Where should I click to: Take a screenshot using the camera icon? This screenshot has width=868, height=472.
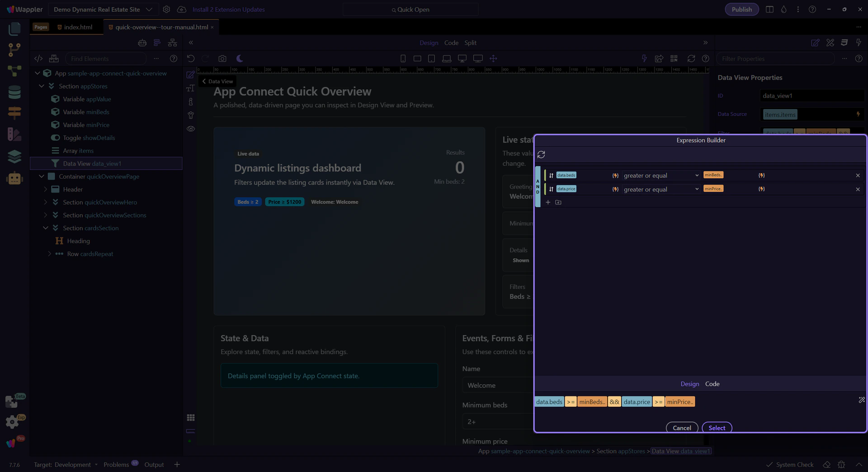pos(222,59)
